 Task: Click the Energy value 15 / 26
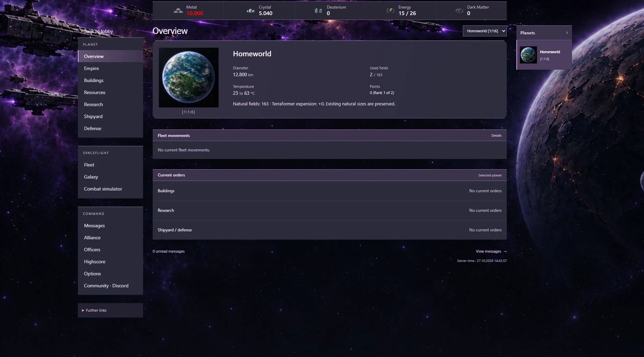pyautogui.click(x=407, y=13)
